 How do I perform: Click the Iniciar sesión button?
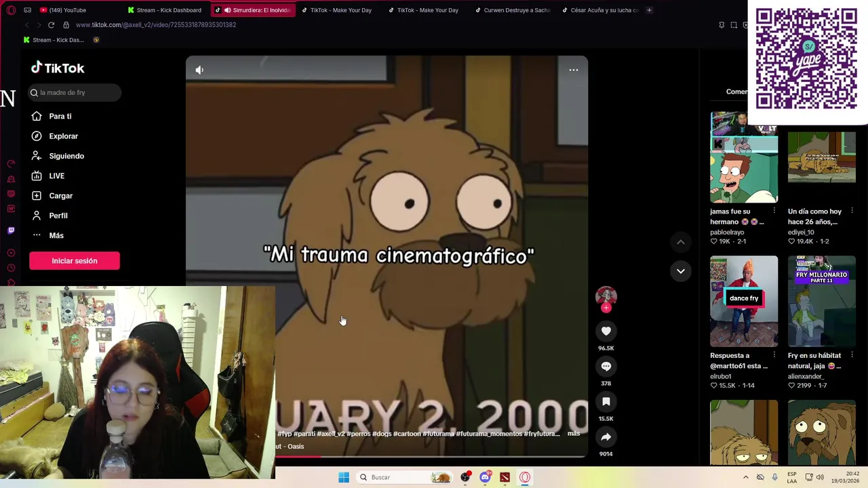[75, 261]
